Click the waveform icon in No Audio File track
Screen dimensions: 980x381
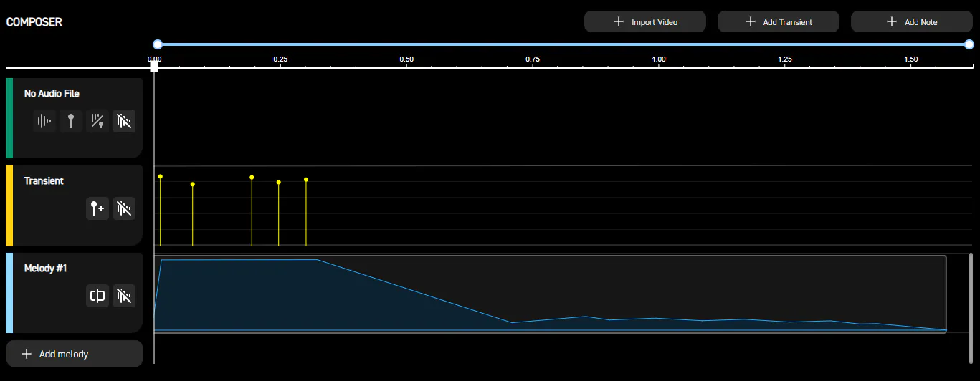click(44, 121)
